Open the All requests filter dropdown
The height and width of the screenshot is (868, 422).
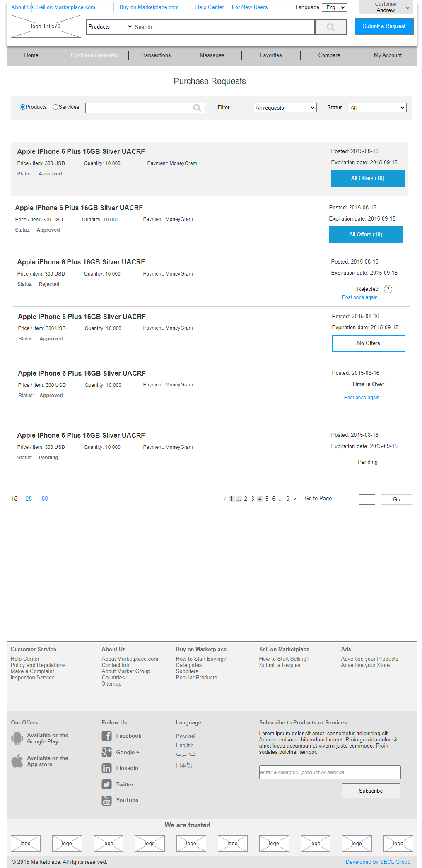tap(285, 108)
